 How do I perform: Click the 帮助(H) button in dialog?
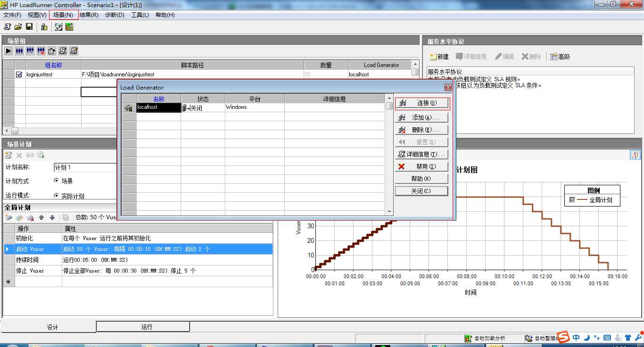point(421,179)
